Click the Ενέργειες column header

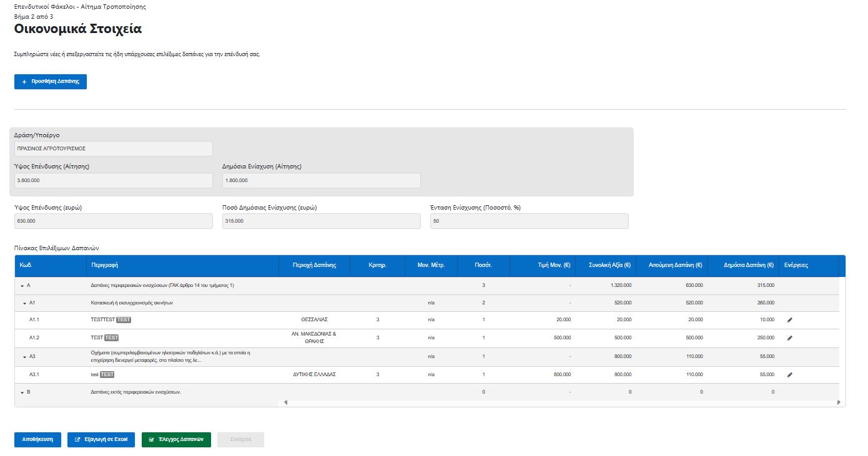(809, 265)
